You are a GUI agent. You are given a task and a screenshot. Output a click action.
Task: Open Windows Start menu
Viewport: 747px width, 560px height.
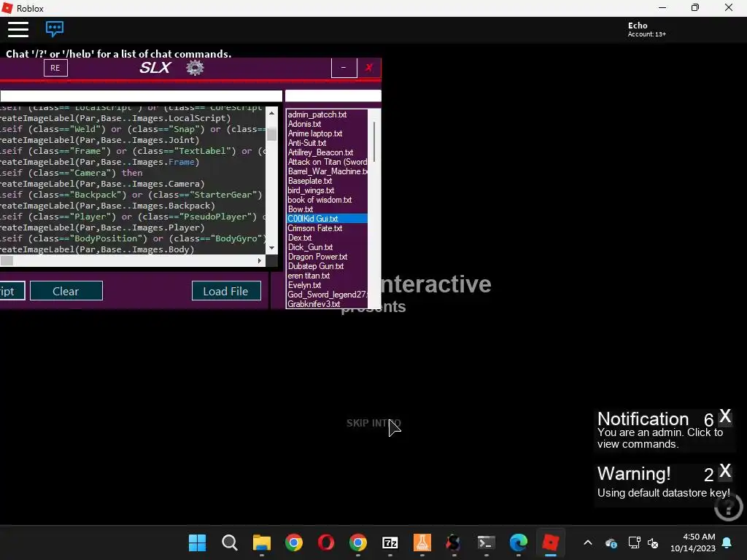click(x=197, y=542)
